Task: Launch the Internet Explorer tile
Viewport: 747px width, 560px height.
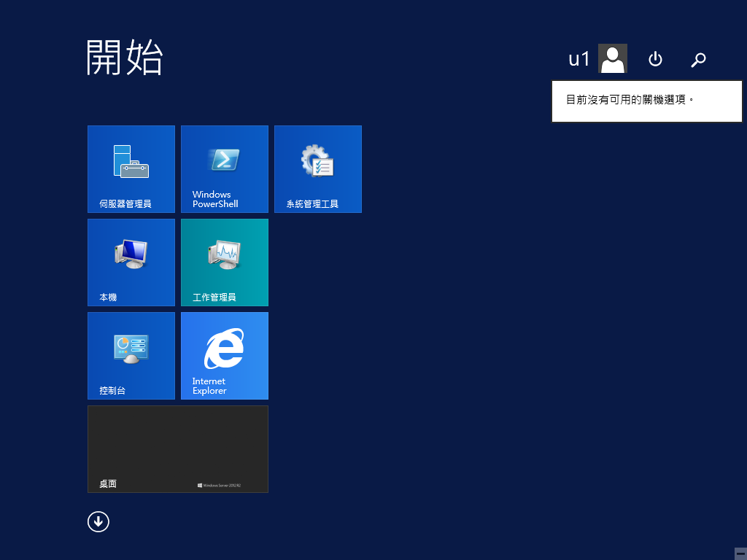Action: coord(225,356)
